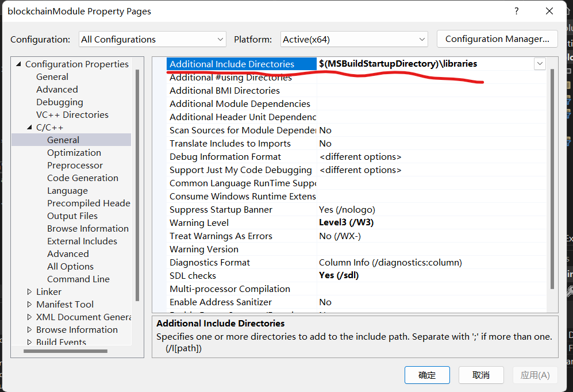
Task: Select the Output Files page
Action: pyautogui.click(x=72, y=216)
